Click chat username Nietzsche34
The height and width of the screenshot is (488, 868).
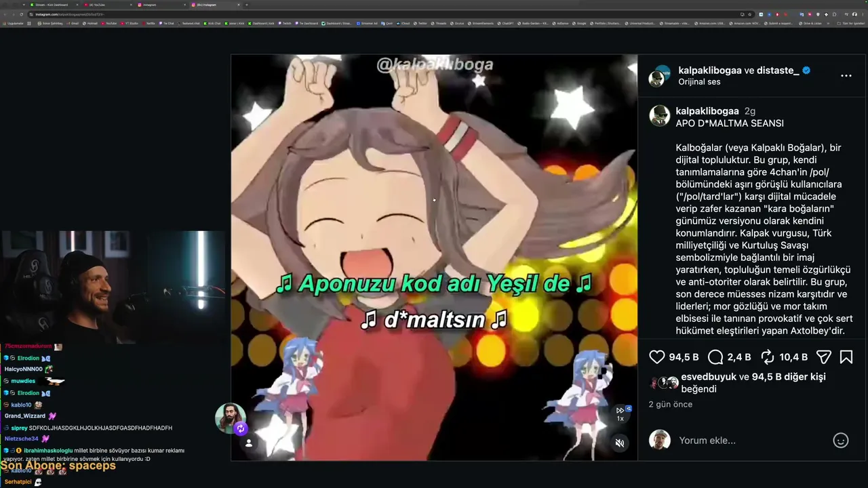coord(22,439)
